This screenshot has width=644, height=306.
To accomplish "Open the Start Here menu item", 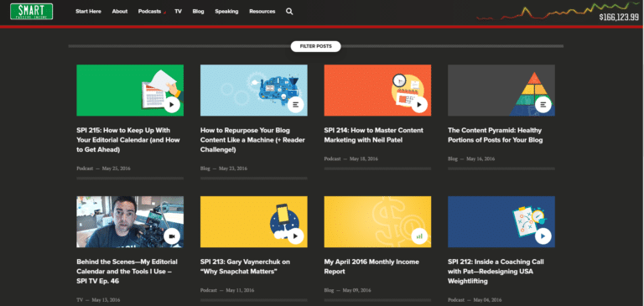I will click(88, 12).
